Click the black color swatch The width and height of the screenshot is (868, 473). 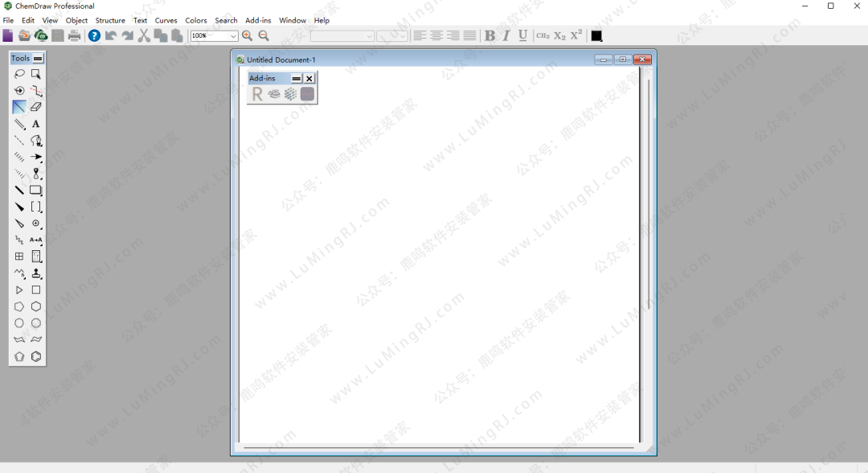(596, 35)
